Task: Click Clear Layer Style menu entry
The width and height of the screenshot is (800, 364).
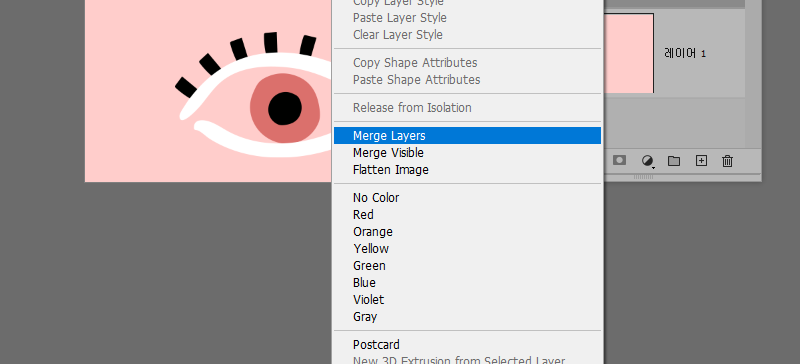Action: tap(467, 35)
